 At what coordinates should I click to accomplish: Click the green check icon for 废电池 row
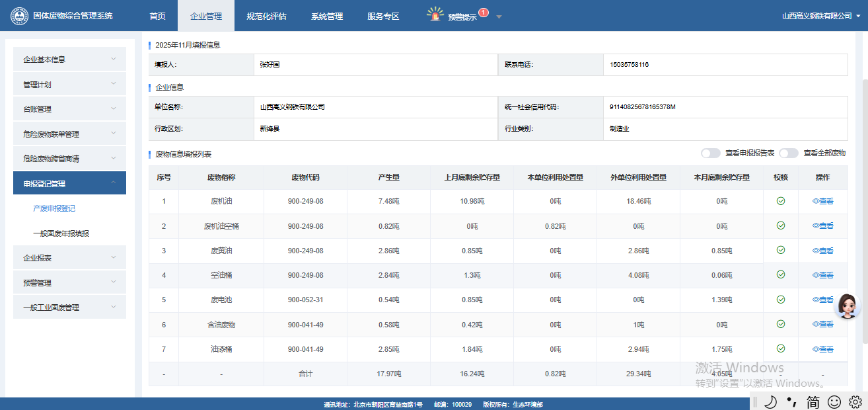[x=781, y=300]
